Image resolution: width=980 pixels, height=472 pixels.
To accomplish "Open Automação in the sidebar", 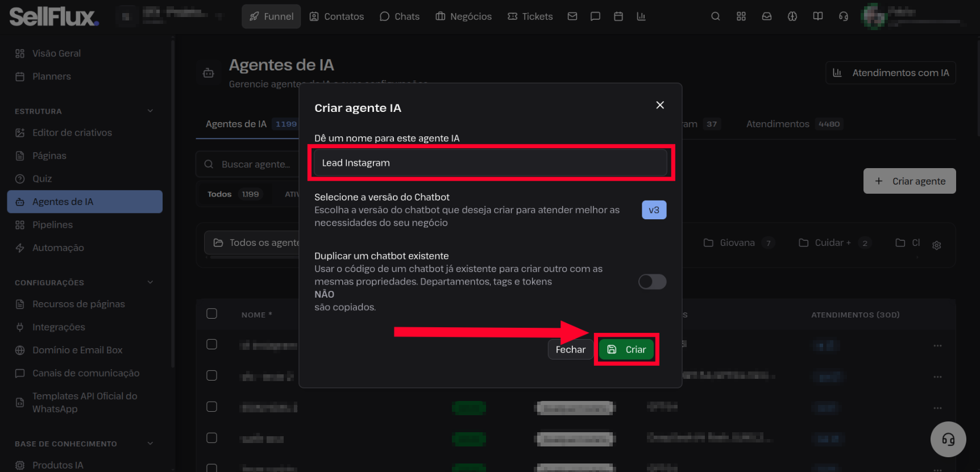I will 85,248.
